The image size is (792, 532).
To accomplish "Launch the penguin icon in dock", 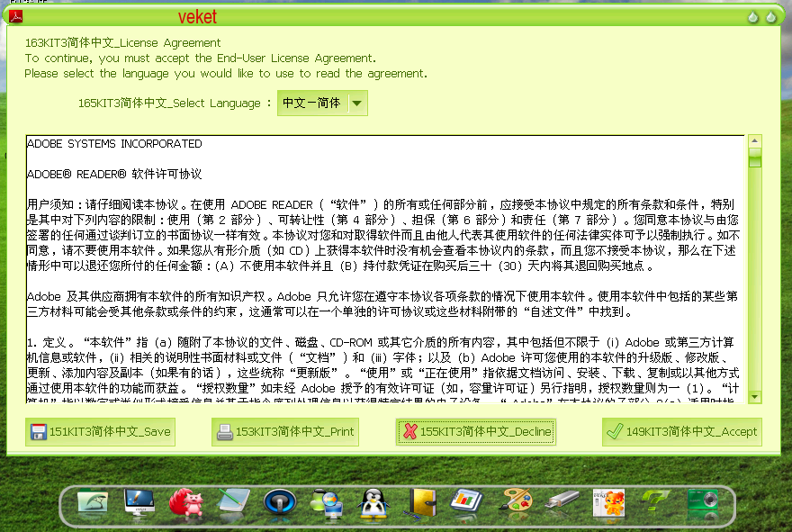I will [373, 503].
